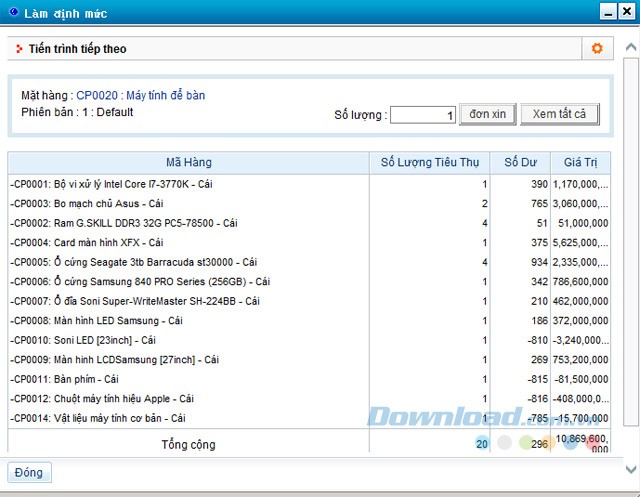
Task: Click the Giá Trị column header
Action: 580,163
